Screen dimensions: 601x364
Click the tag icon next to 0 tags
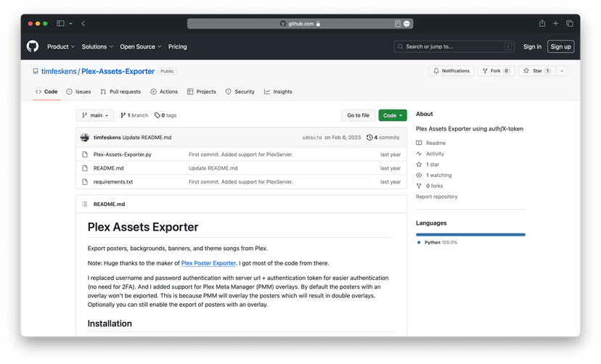(158, 115)
